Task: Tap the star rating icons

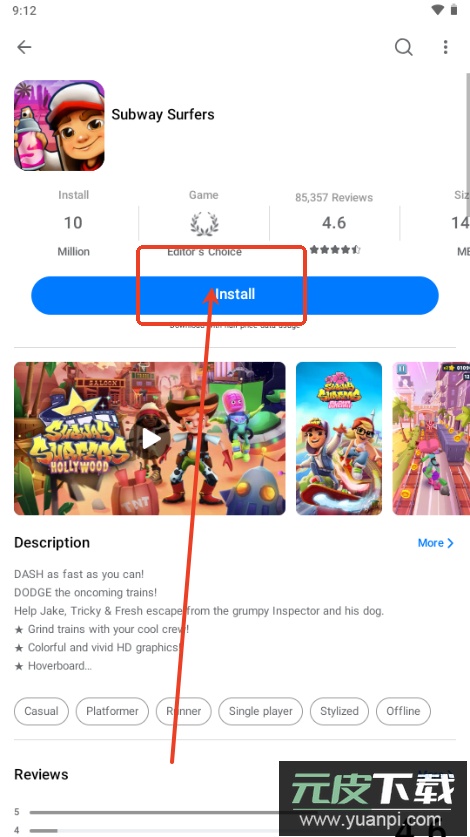Action: click(x=335, y=249)
